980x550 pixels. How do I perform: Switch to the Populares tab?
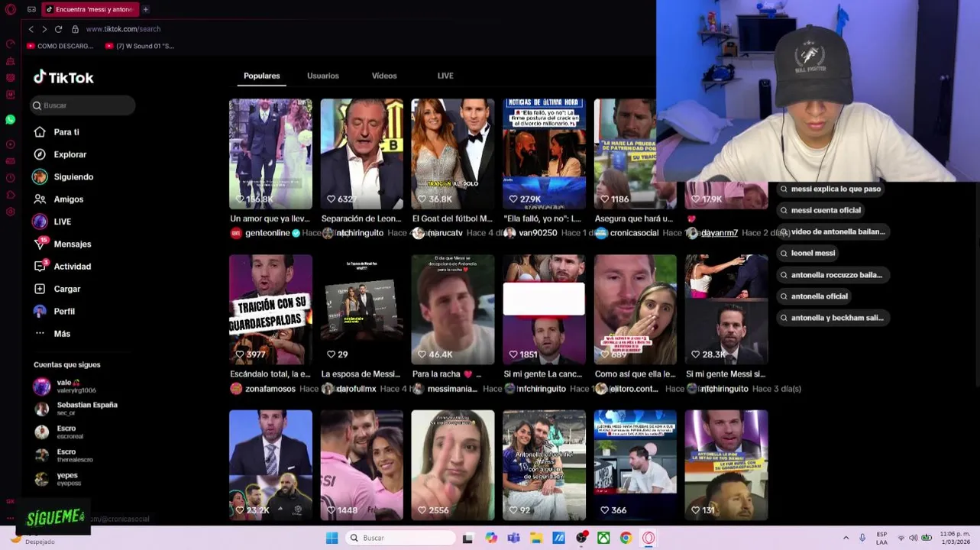click(x=262, y=76)
